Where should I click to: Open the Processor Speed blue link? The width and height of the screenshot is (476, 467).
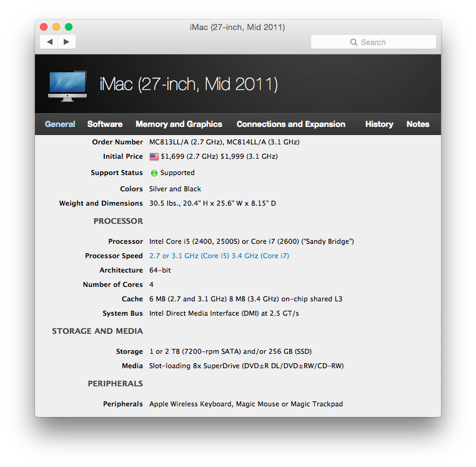point(219,256)
